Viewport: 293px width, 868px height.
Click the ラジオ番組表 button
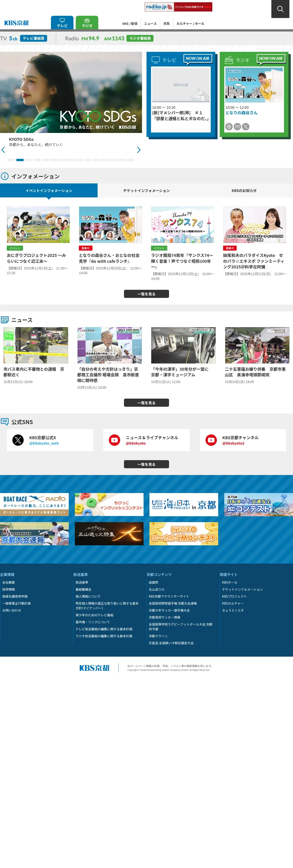(x=140, y=38)
